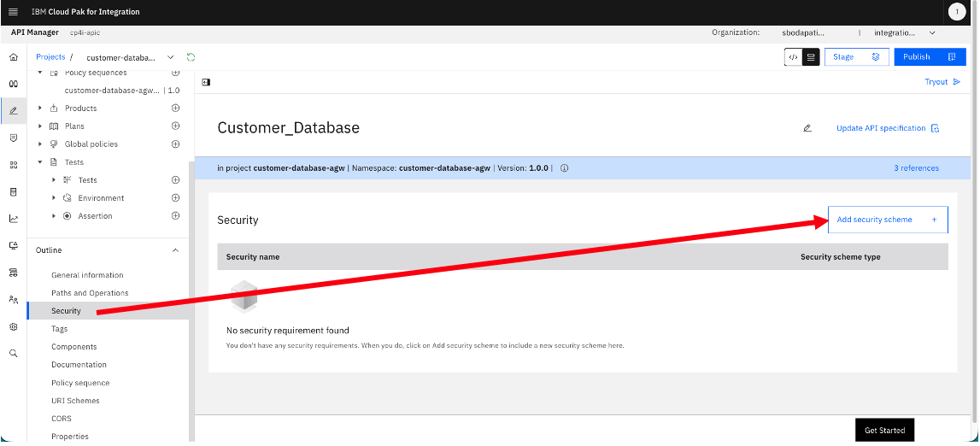Open the monitor sidebar icon
This screenshot has height=446, width=980.
[x=14, y=245]
